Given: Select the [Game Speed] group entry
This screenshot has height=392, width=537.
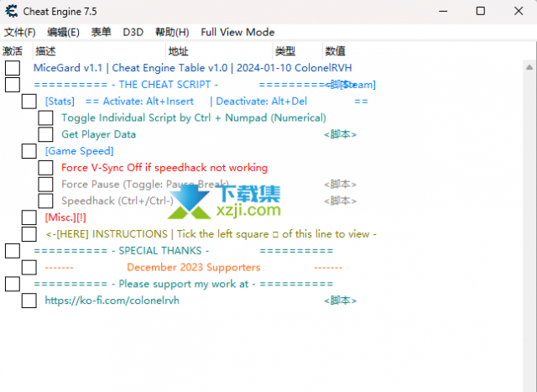Looking at the screenshot, I should (79, 151).
